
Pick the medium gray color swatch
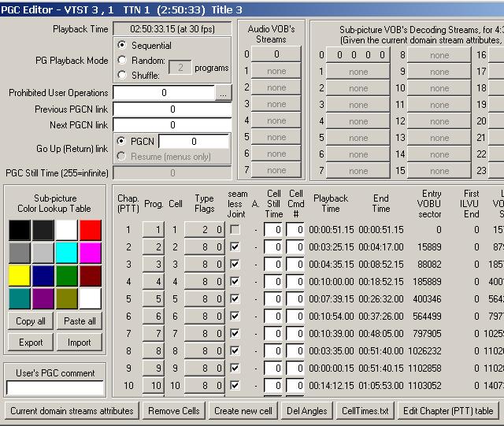(x=20, y=253)
